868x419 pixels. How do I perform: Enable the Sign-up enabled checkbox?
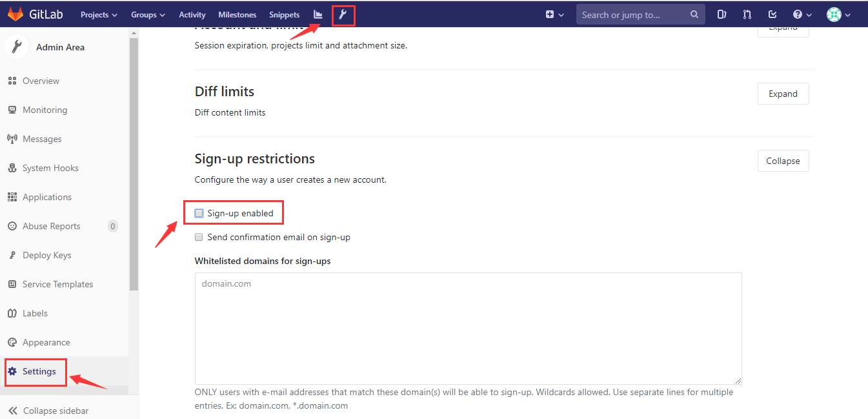[199, 213]
